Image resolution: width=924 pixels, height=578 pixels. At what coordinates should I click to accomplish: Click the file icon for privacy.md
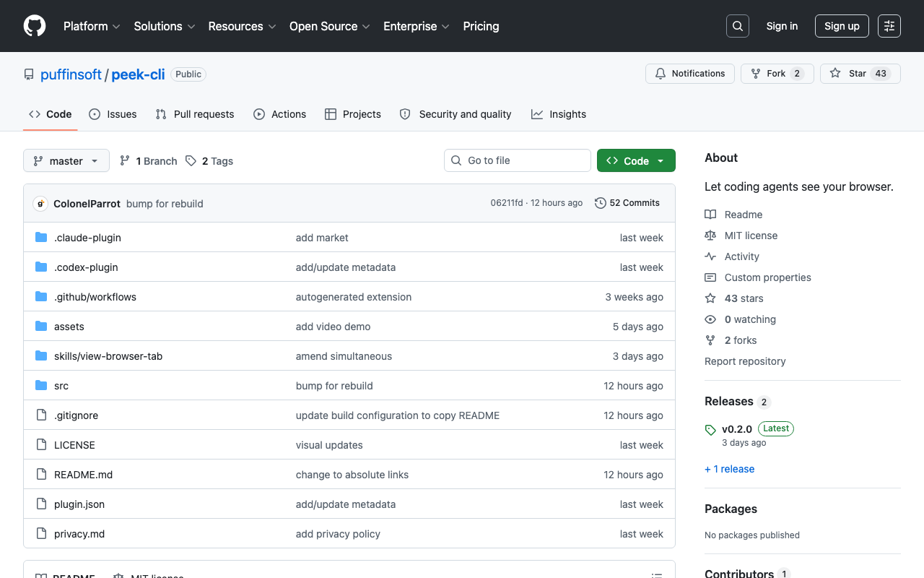coord(41,534)
